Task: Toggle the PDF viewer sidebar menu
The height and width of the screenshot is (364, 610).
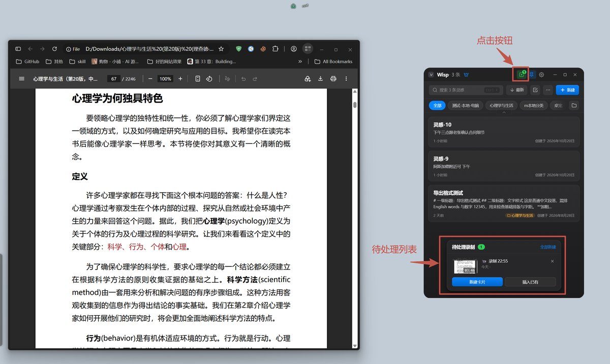Action: (x=21, y=79)
